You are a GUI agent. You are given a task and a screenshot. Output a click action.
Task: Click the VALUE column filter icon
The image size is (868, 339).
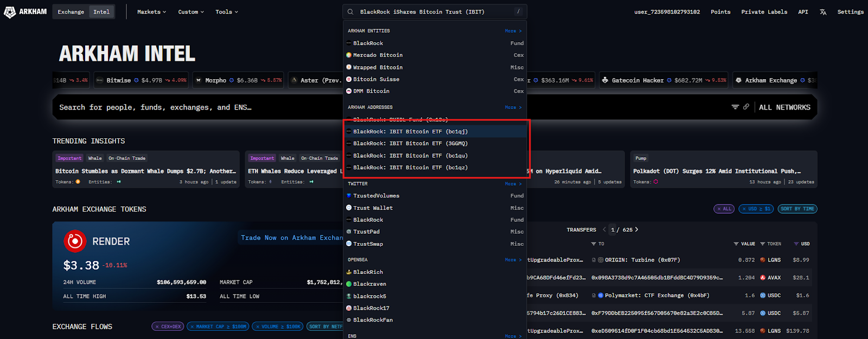point(736,244)
